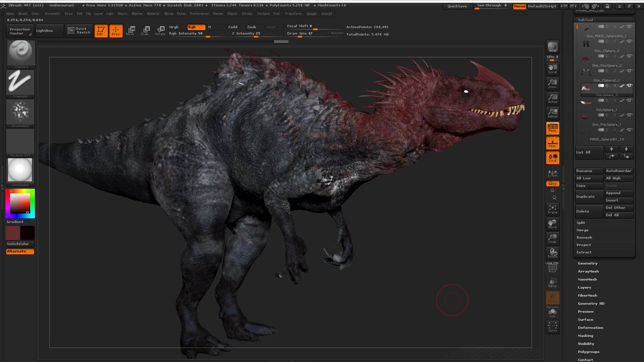
Task: Click the Duplicate subtool button
Action: point(589,196)
